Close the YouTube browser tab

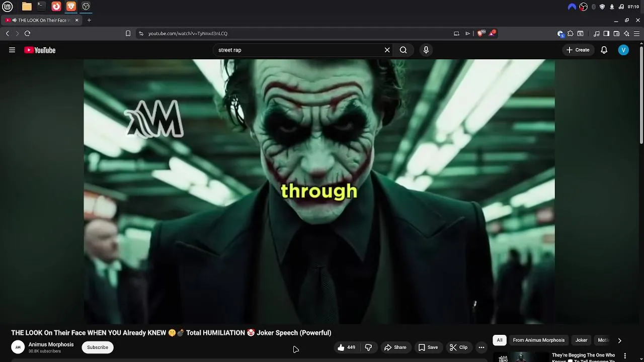77,20
